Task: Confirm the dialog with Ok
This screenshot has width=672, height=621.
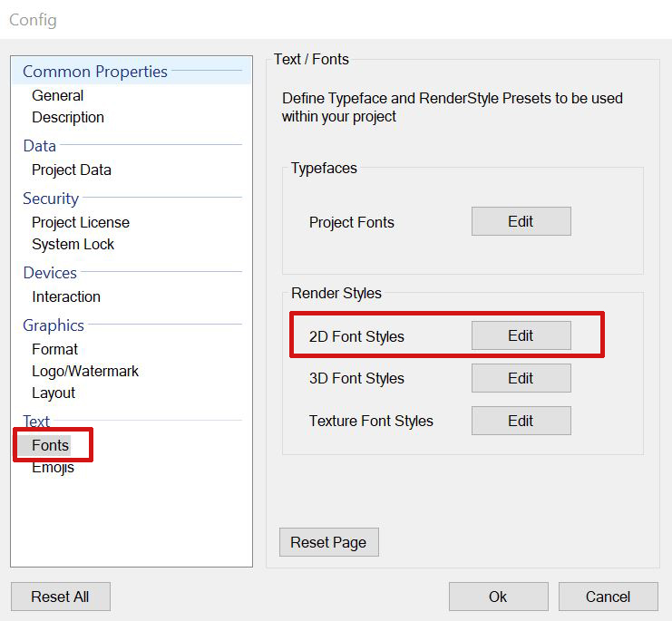Action: (498, 597)
